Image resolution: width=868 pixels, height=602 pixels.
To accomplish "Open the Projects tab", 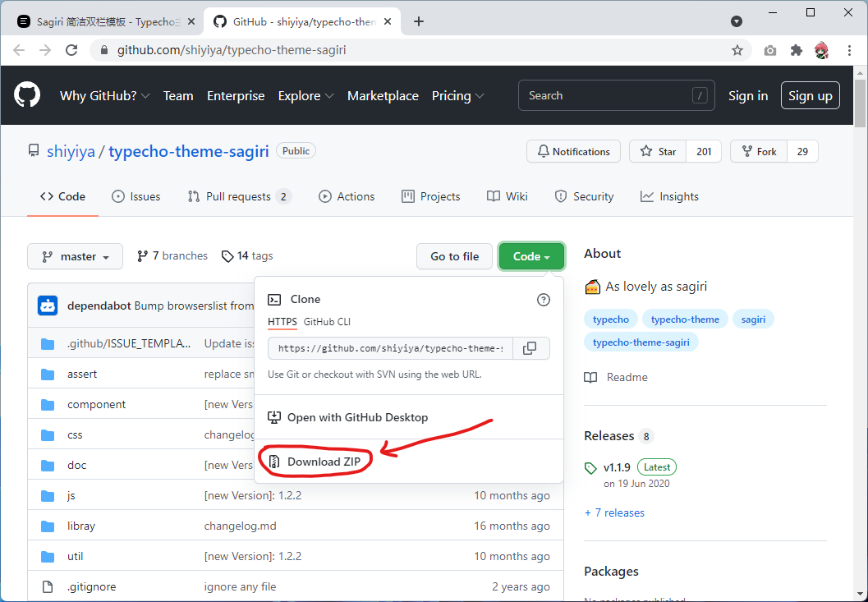I will pos(430,196).
